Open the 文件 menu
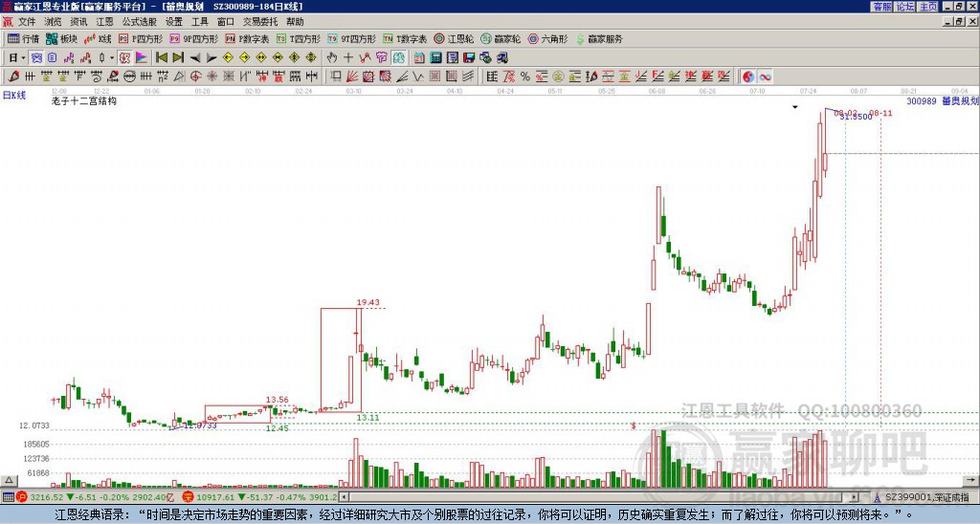Image resolution: width=980 pixels, height=524 pixels. (x=27, y=22)
